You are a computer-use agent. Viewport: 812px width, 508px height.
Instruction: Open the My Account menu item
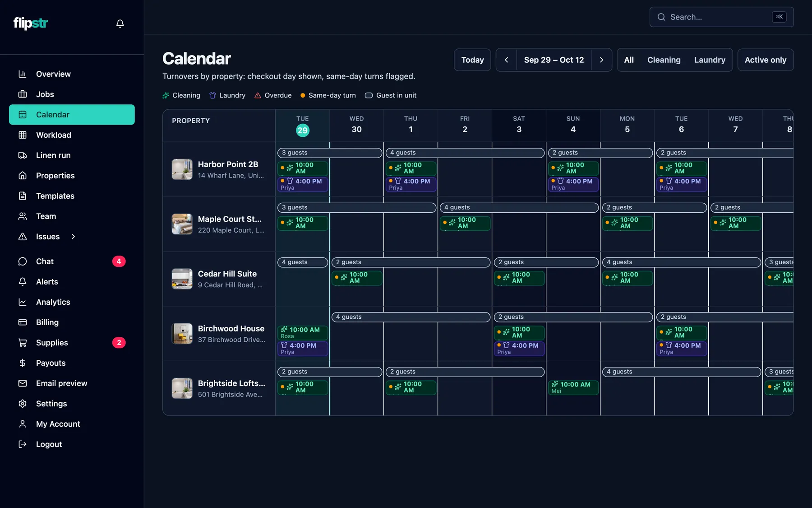tap(72, 424)
